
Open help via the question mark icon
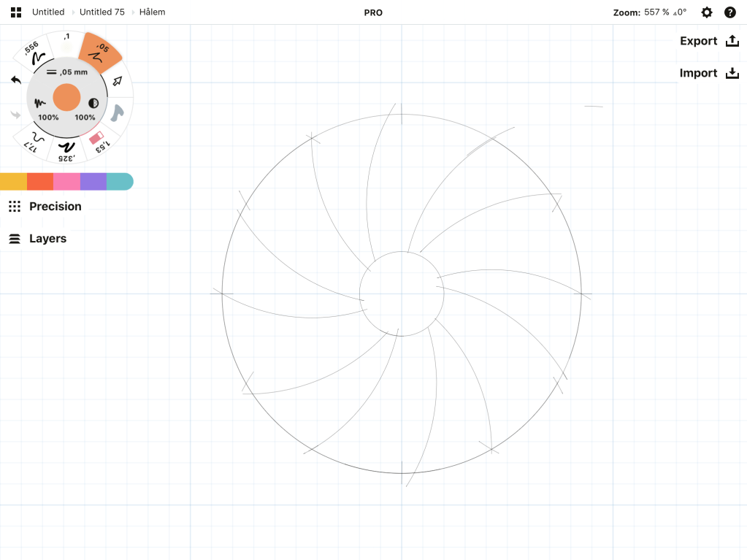coord(729,12)
